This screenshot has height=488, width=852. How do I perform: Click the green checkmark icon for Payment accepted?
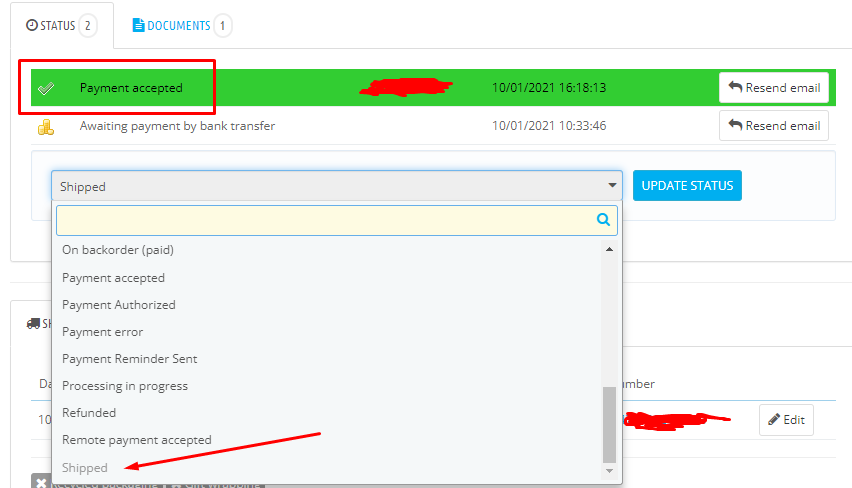pos(46,88)
